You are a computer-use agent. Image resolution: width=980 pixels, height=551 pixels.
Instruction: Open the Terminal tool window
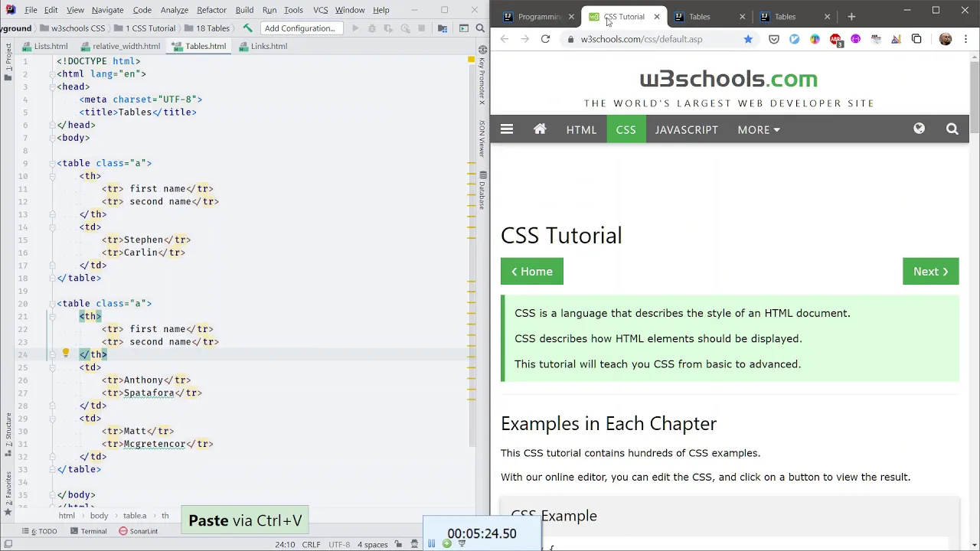coord(88,531)
